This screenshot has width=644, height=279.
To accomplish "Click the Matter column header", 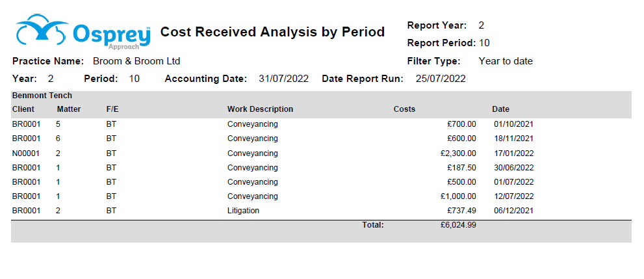I will tap(69, 109).
